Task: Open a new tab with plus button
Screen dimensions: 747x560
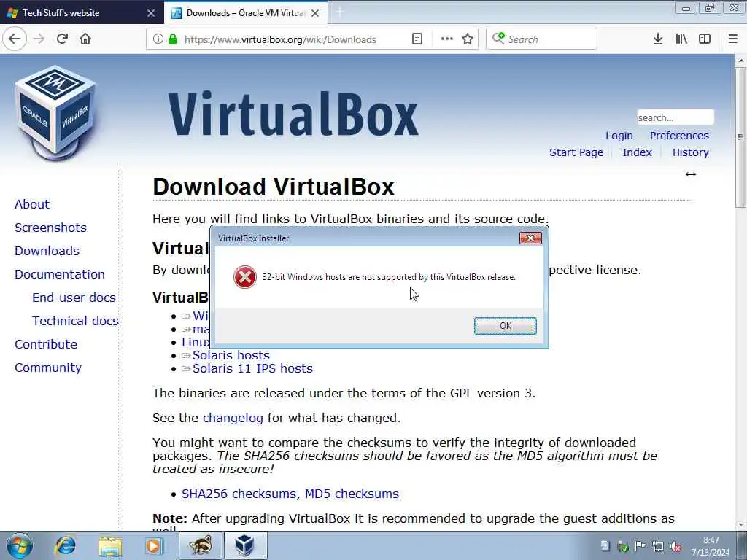Action: point(340,13)
